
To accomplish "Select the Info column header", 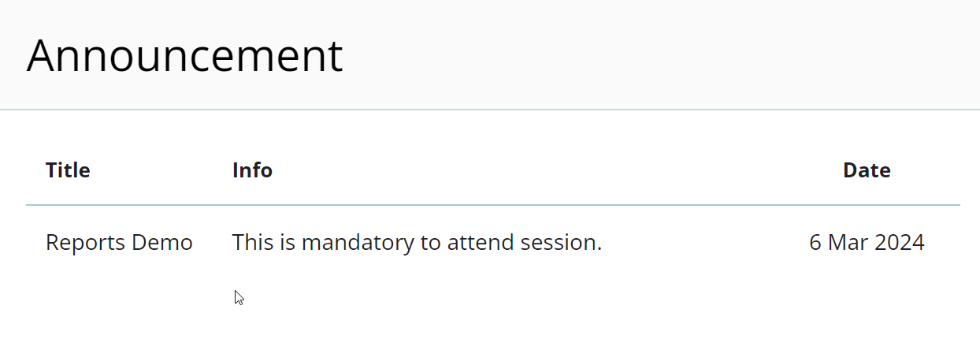I will (252, 170).
